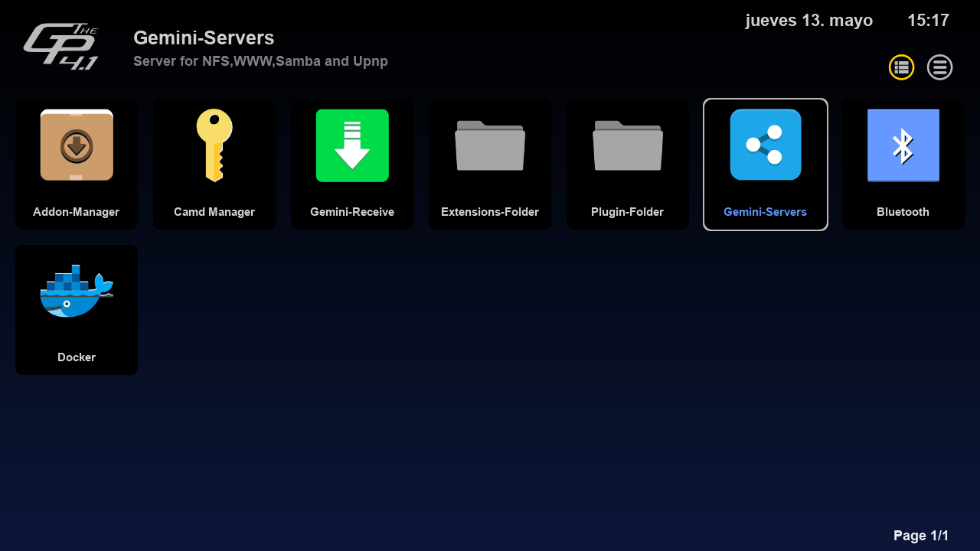Click the Page 1/1 indicator
Image resolution: width=980 pixels, height=551 pixels.
[920, 536]
